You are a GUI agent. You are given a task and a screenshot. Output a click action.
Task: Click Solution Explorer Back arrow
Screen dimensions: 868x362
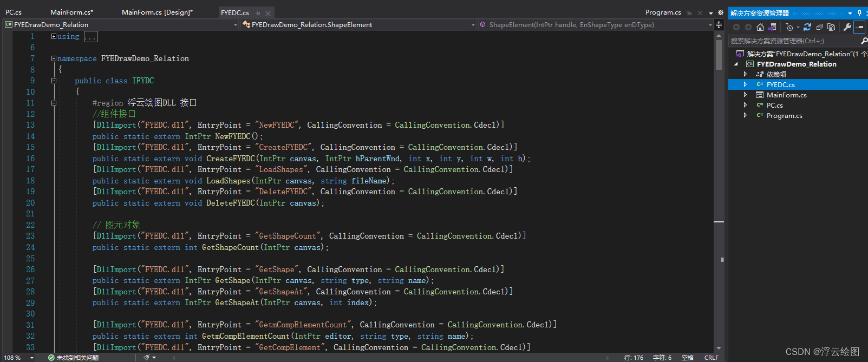[736, 27]
